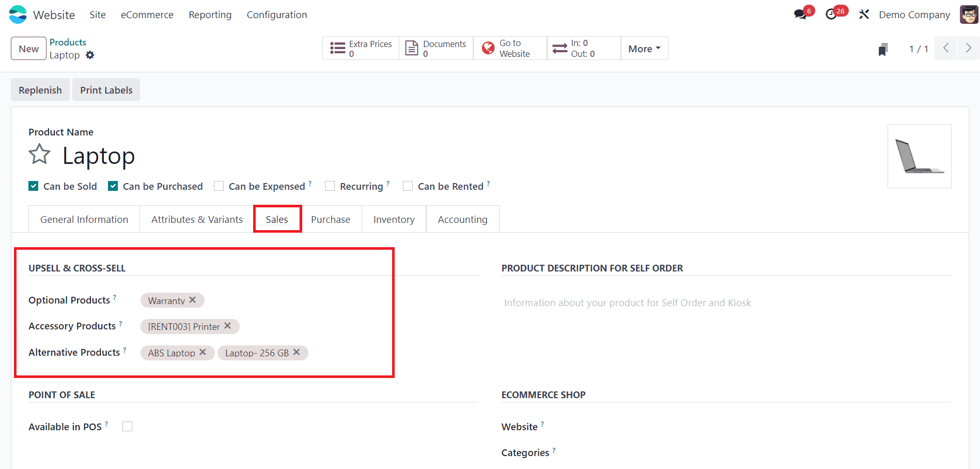The width and height of the screenshot is (980, 469).
Task: Click the bookmark icon near pager
Action: pyautogui.click(x=883, y=49)
